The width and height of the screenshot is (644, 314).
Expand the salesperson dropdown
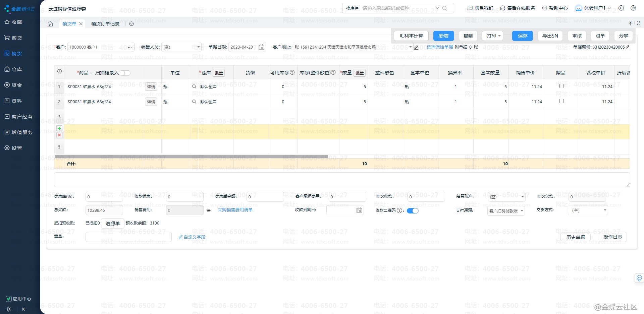coord(198,47)
